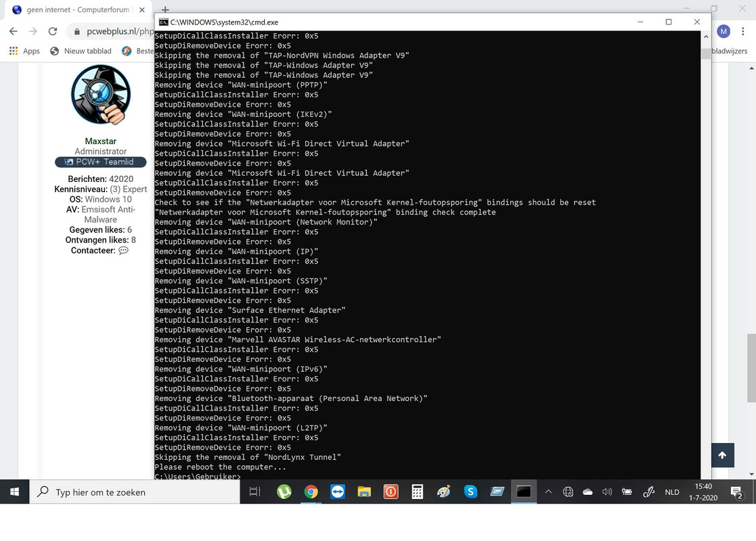Screen dimensions: 756x541
Task: Open the notification Action Center
Action: tap(737, 492)
